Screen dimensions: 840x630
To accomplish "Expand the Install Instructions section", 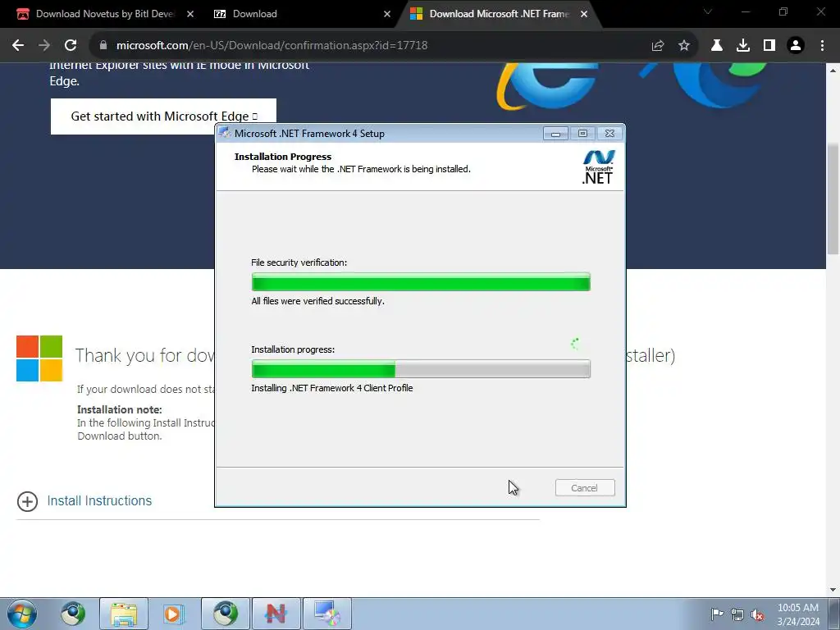I will [x=27, y=501].
